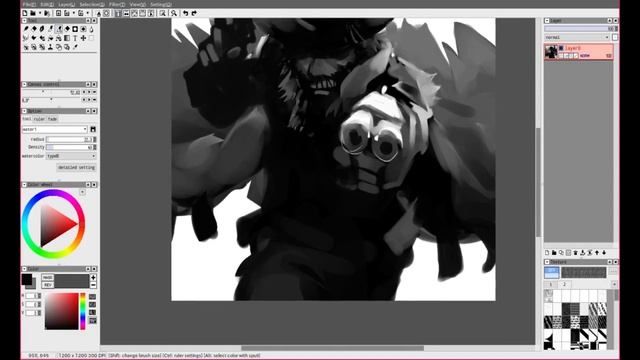Collapse the Option panel
Screen dimensions: 640x360
coord(24,111)
